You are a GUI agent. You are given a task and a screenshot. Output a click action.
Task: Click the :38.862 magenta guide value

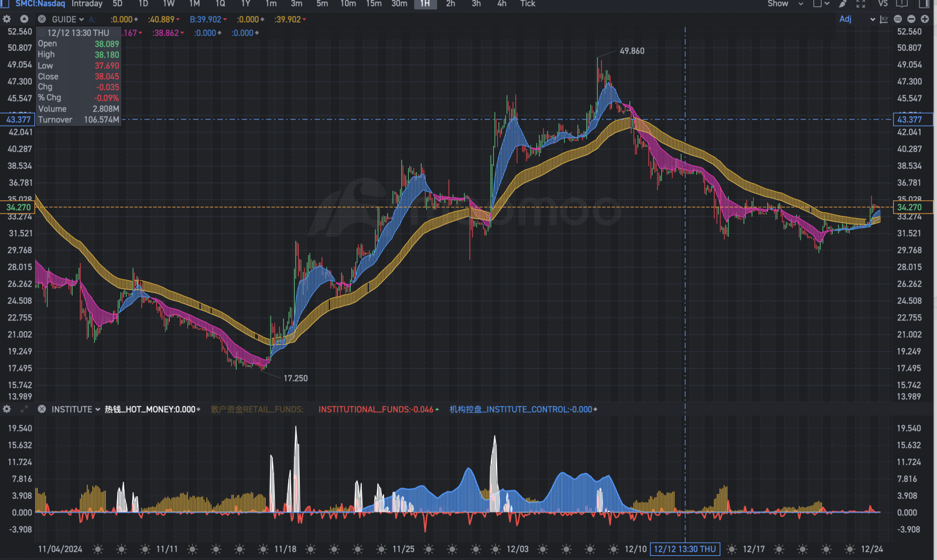pyautogui.click(x=166, y=33)
